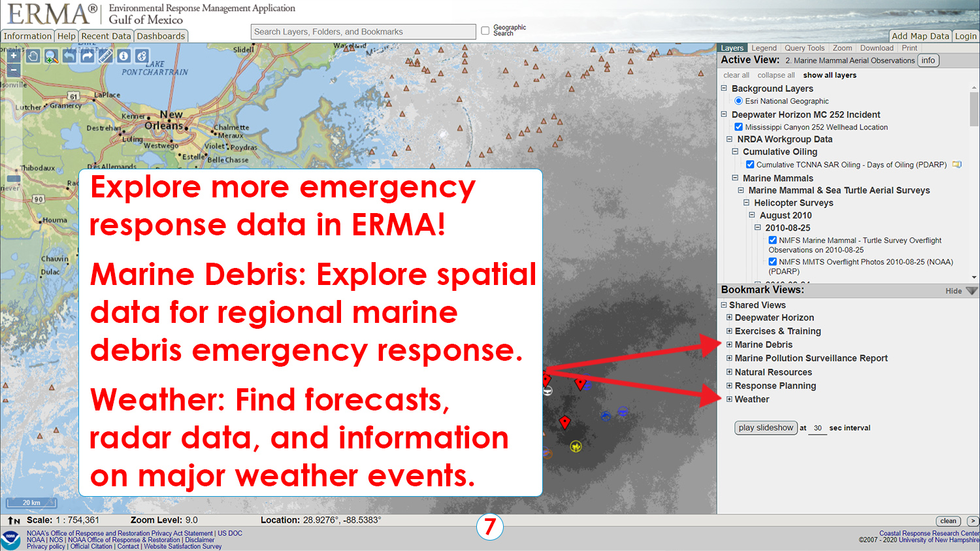Open the identify feature info tool
The image size is (980, 551).
[123, 56]
